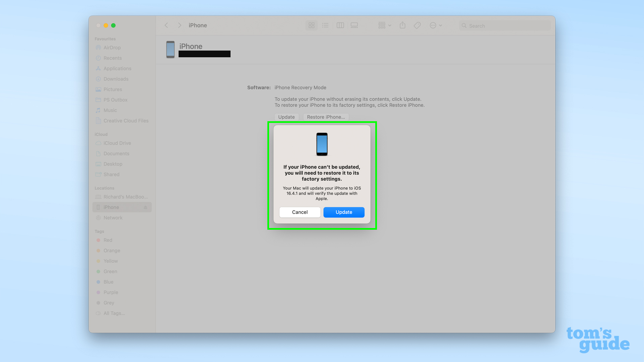Click the iPhone device icon in sidebar
Viewport: 644px width, 362px height.
[98, 207]
